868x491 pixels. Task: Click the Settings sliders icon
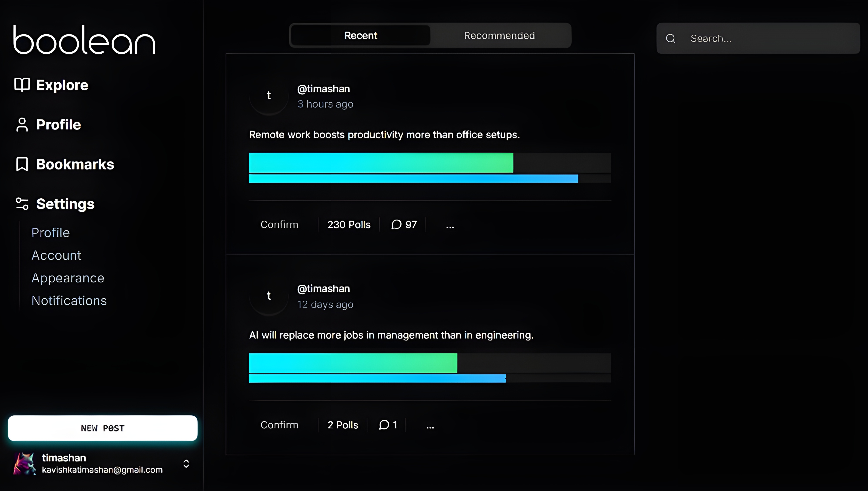point(22,204)
